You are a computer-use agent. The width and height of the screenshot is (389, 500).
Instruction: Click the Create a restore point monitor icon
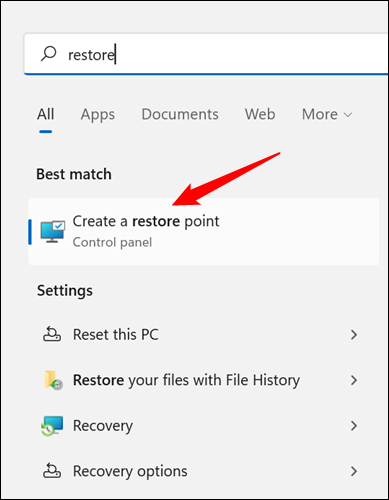click(52, 231)
